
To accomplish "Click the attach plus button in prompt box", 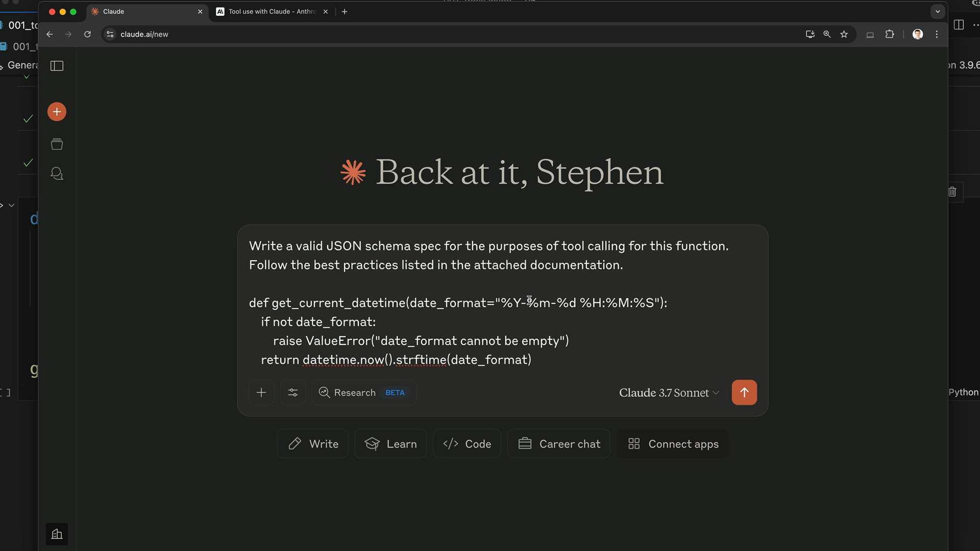I will point(261,392).
